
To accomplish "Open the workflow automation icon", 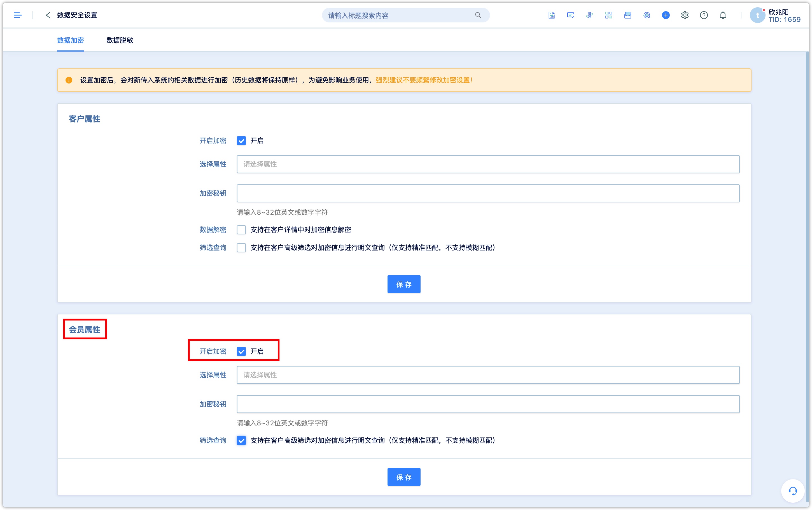I will pos(589,15).
